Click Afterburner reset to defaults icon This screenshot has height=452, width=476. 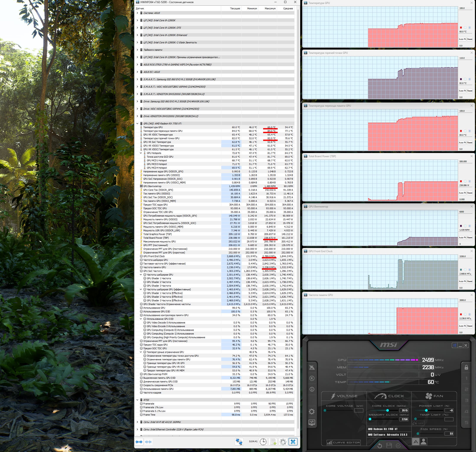click(x=380, y=445)
